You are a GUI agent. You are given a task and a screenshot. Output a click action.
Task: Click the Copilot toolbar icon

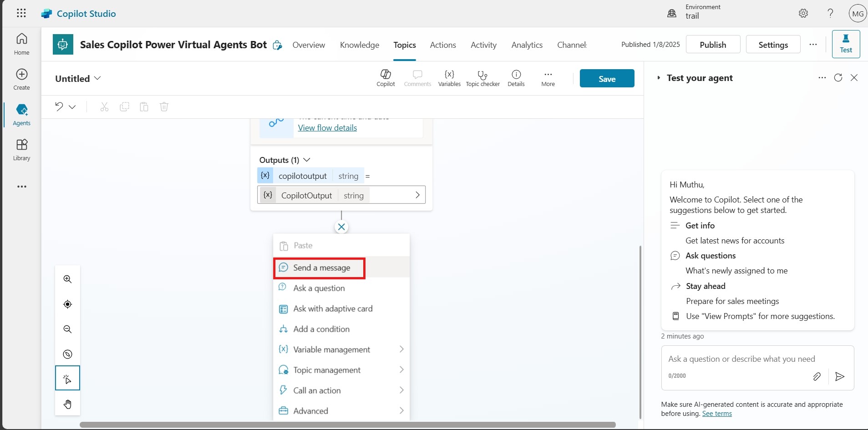coord(386,78)
